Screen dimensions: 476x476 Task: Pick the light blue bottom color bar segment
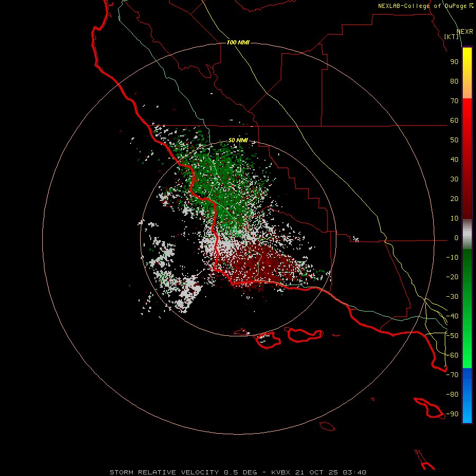coord(467,413)
